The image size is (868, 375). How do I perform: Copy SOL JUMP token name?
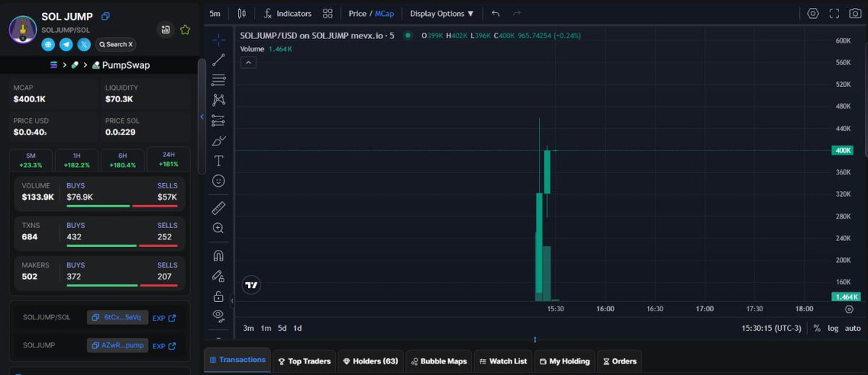[x=106, y=16]
